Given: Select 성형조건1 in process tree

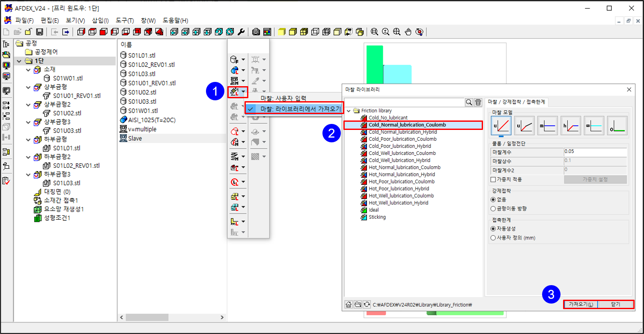Looking at the screenshot, I should coord(57,218).
